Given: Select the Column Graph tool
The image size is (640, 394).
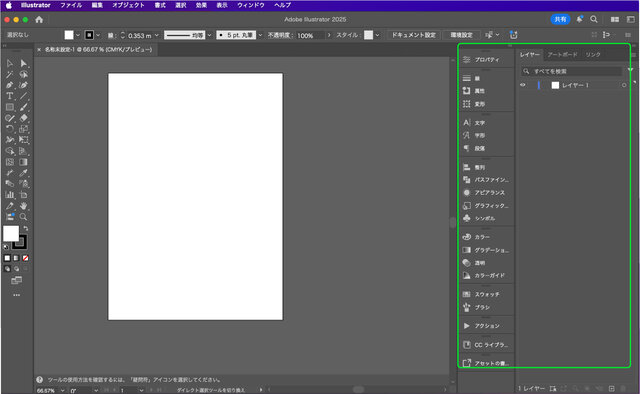Looking at the screenshot, I should 10,195.
